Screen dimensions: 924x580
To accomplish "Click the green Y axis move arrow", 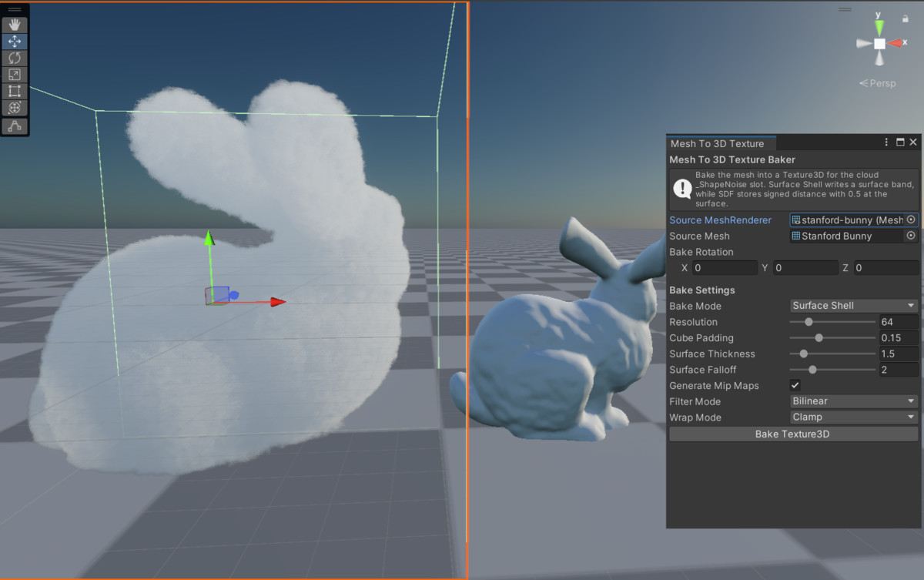I will point(208,238).
